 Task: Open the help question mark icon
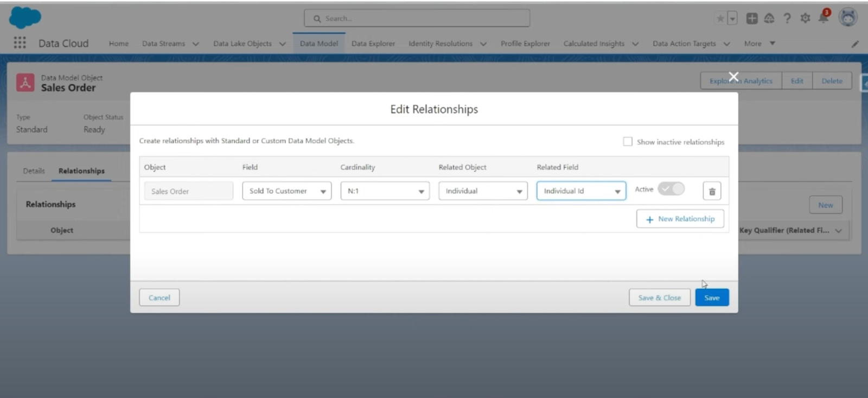(787, 18)
